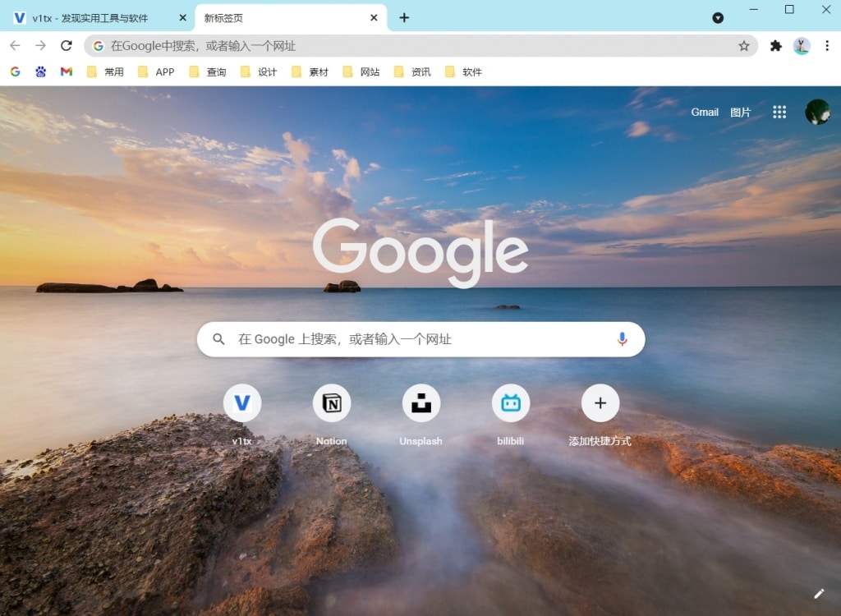Screen dimensions: 841x616
Task: Click the Google search box
Action: (421, 339)
